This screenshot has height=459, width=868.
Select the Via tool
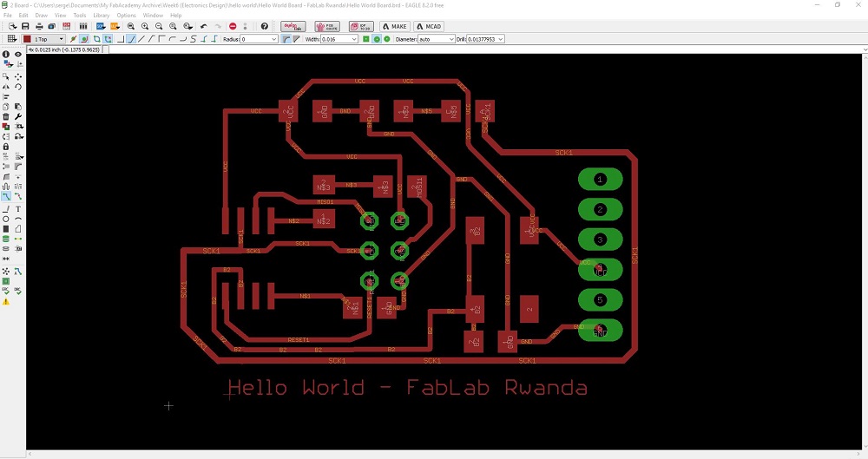tap(6, 239)
